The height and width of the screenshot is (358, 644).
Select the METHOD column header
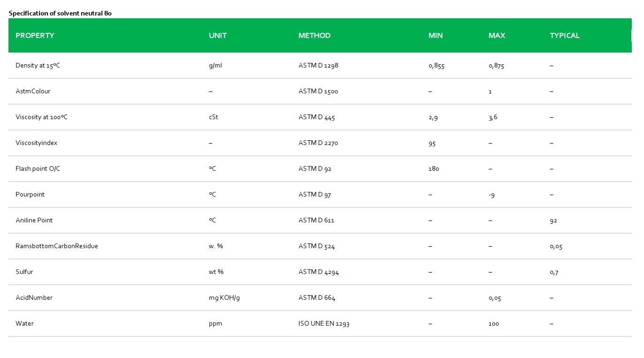pos(314,36)
